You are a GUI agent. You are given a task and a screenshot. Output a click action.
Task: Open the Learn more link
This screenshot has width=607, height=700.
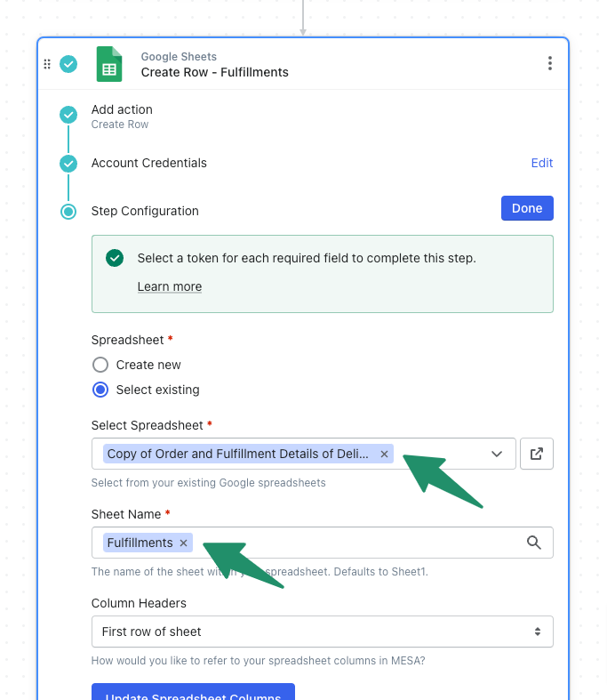click(170, 286)
